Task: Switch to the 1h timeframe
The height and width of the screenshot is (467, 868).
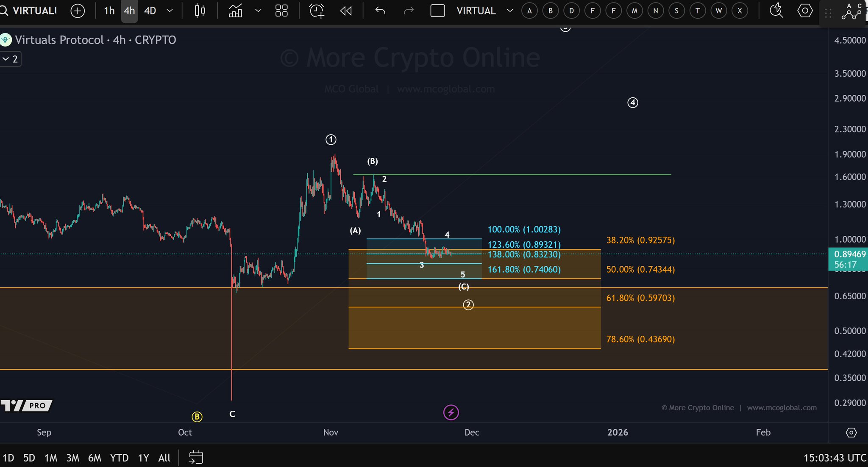Action: 109,11
